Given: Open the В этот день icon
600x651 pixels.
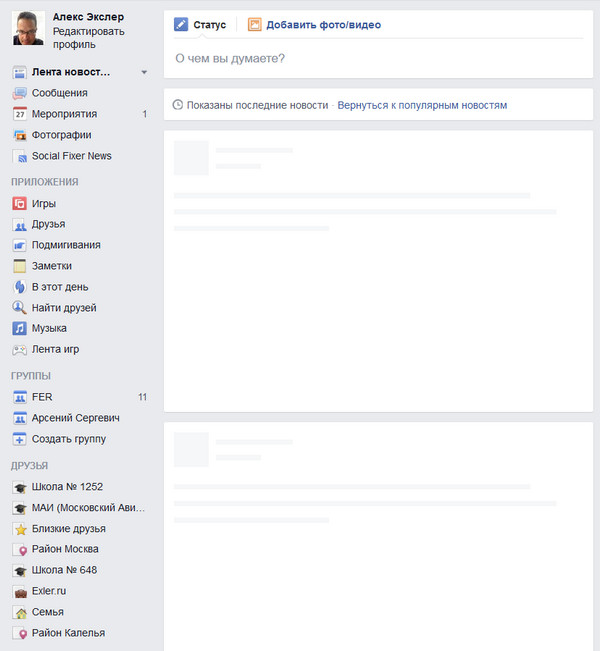Looking at the screenshot, I should tap(20, 287).
